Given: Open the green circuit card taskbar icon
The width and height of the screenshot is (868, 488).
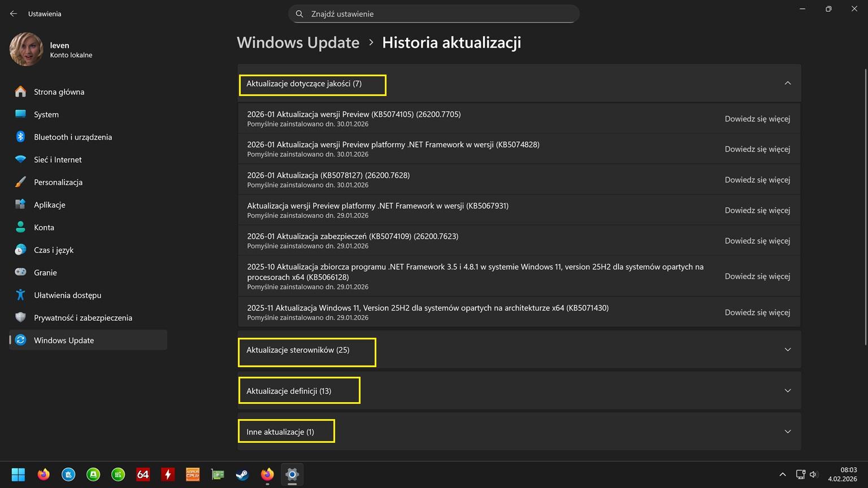Looking at the screenshot, I should pyautogui.click(x=218, y=474).
